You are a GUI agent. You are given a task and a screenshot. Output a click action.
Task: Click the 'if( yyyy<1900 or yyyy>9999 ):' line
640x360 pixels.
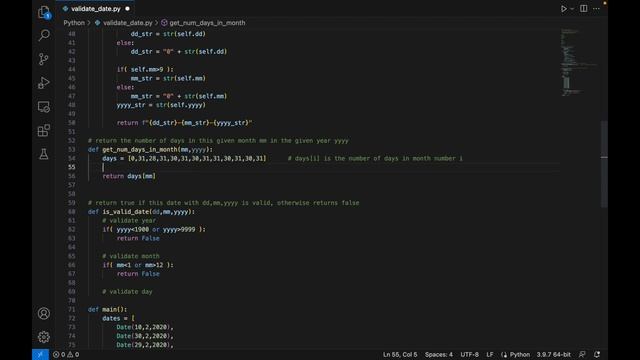[x=154, y=230]
